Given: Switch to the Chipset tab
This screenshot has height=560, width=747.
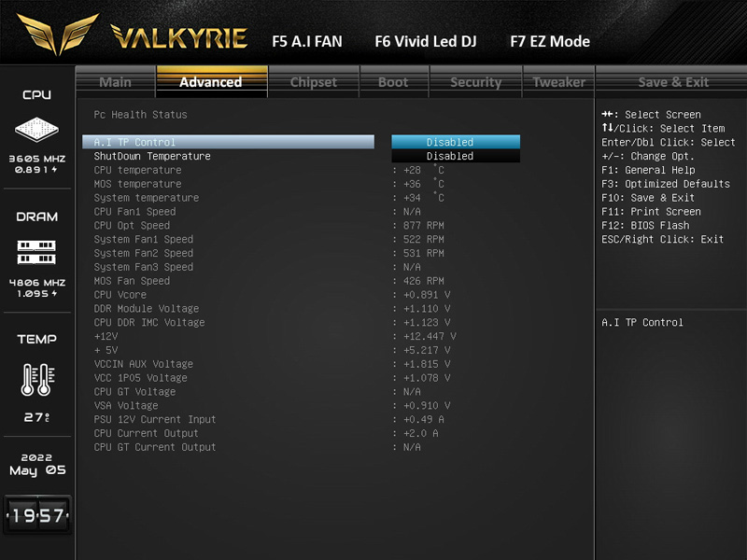Looking at the screenshot, I should [314, 82].
